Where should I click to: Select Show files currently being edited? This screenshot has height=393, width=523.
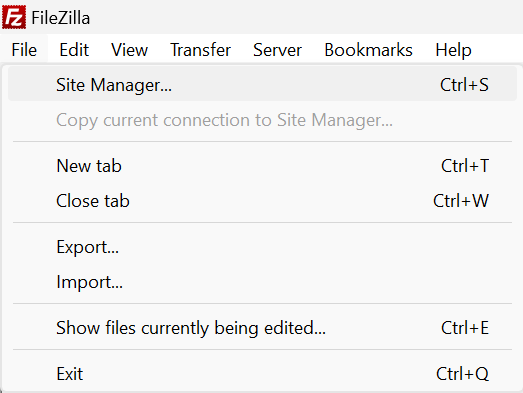(262, 328)
